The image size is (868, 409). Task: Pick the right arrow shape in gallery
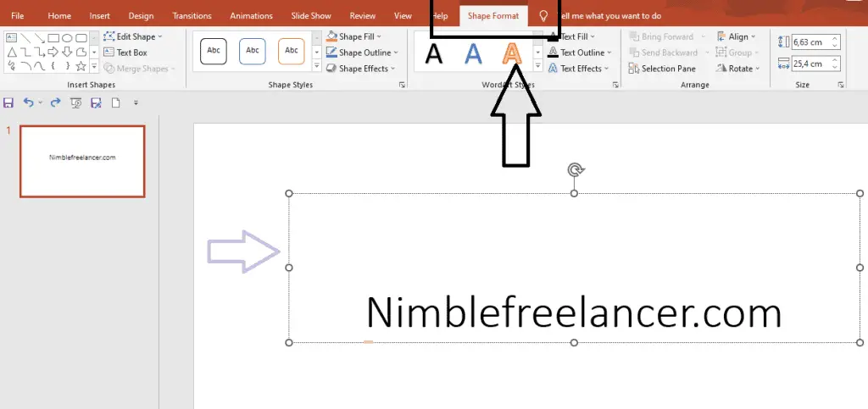[53, 52]
